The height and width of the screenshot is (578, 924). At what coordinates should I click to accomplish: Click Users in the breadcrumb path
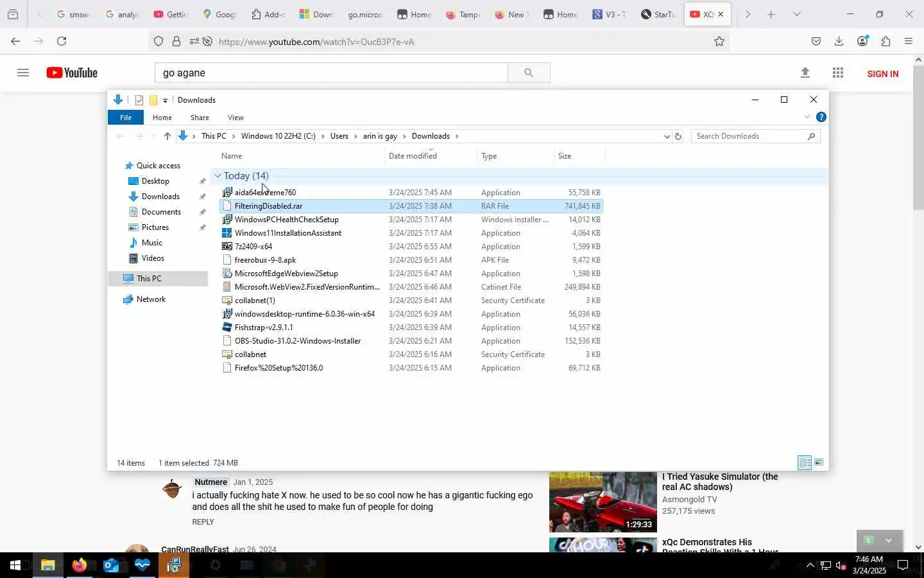click(x=339, y=136)
